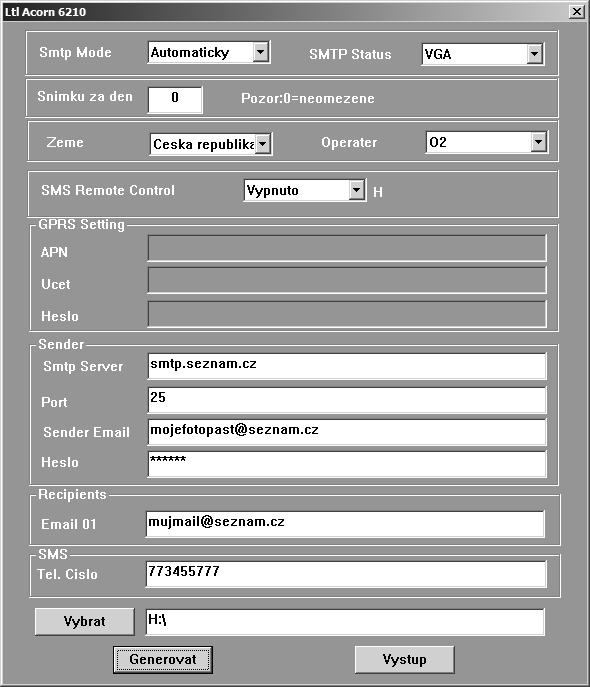Focus the Email 01 recipient field
This screenshot has width=590, height=687.
point(345,524)
